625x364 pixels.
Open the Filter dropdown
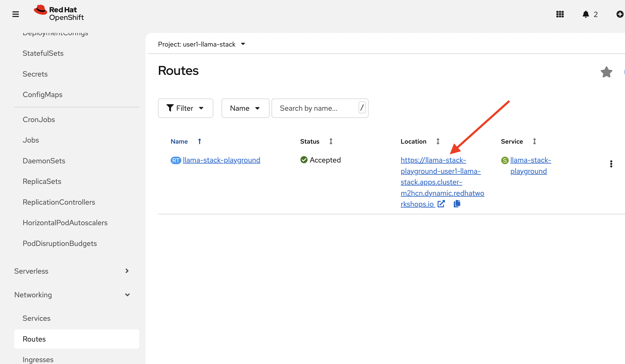(185, 108)
